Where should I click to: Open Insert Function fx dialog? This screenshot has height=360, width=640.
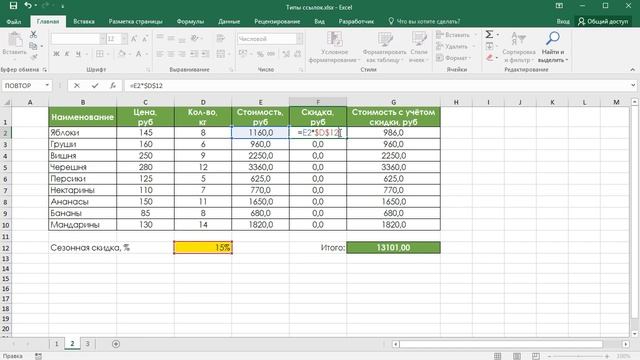(113, 85)
